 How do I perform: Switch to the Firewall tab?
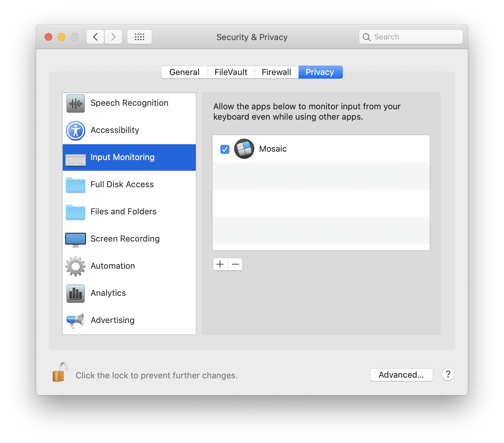[x=277, y=72]
